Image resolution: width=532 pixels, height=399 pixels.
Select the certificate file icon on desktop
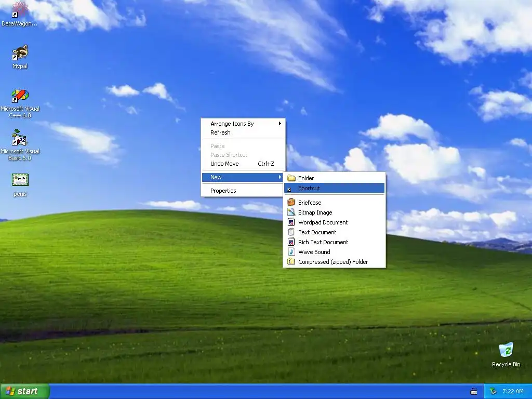click(20, 180)
